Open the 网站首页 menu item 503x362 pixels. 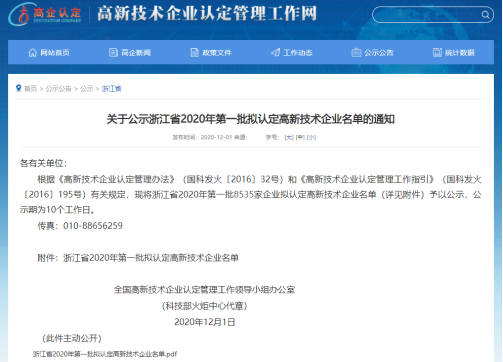(x=49, y=52)
